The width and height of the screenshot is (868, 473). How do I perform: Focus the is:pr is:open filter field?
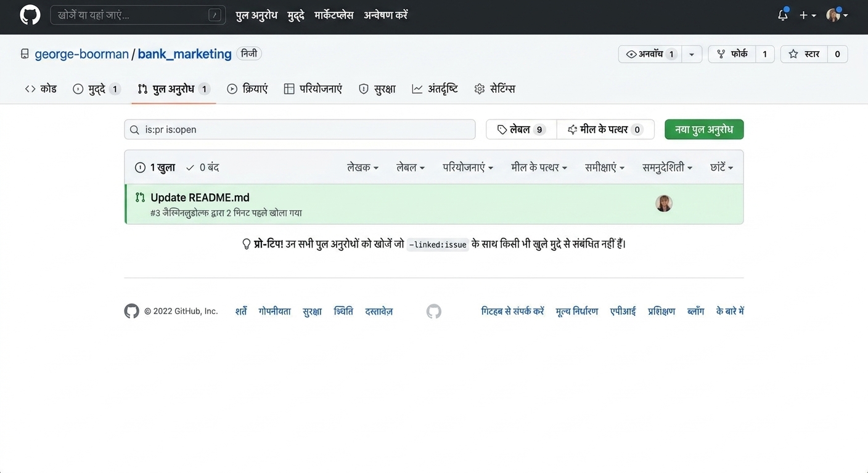(x=300, y=129)
